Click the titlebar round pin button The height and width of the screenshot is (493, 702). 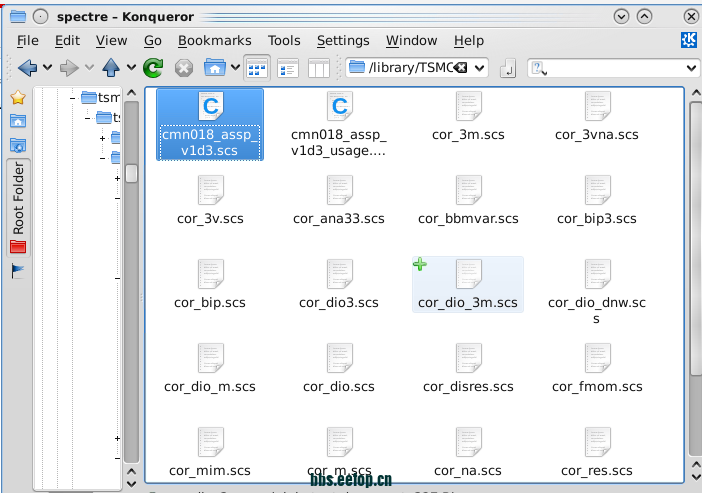[41, 17]
